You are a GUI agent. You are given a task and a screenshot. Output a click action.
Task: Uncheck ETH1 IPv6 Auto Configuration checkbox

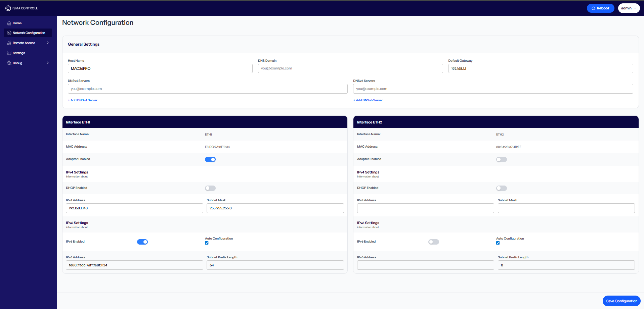[x=207, y=243]
